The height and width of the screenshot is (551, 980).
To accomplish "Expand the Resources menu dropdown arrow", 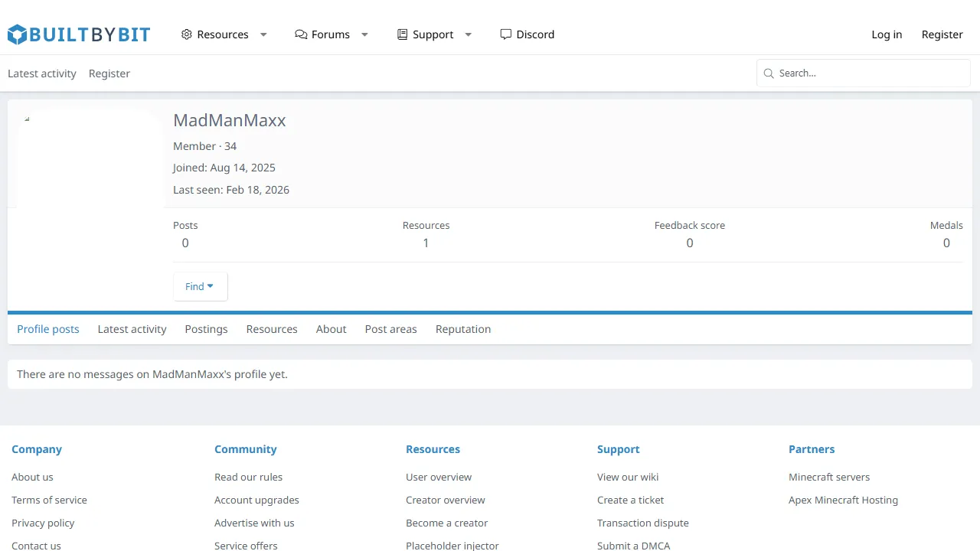I will coord(263,34).
